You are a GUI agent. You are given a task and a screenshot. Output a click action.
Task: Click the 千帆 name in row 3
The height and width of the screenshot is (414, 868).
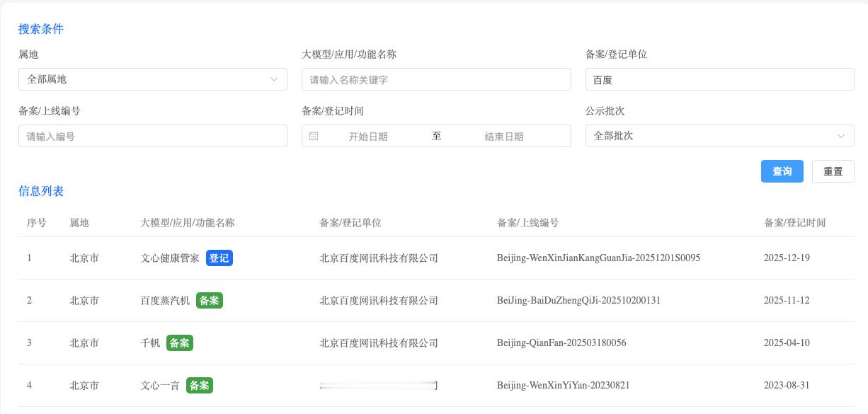click(x=150, y=343)
